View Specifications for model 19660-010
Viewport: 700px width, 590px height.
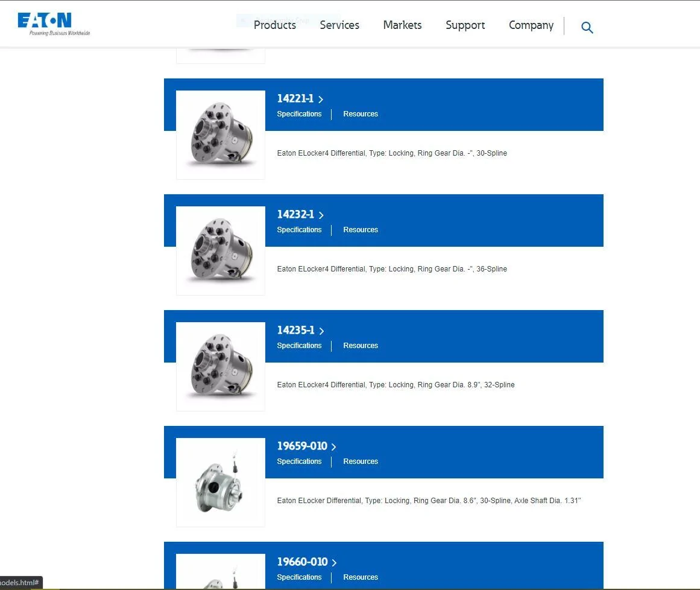click(299, 577)
